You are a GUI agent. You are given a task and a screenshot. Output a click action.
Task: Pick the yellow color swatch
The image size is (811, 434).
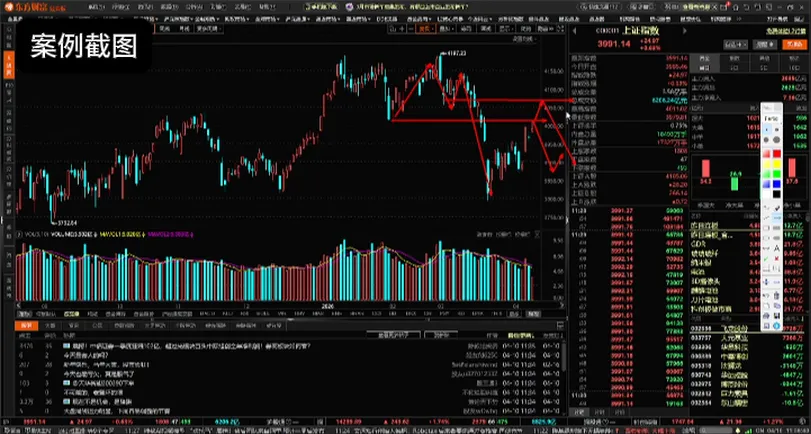click(x=777, y=164)
